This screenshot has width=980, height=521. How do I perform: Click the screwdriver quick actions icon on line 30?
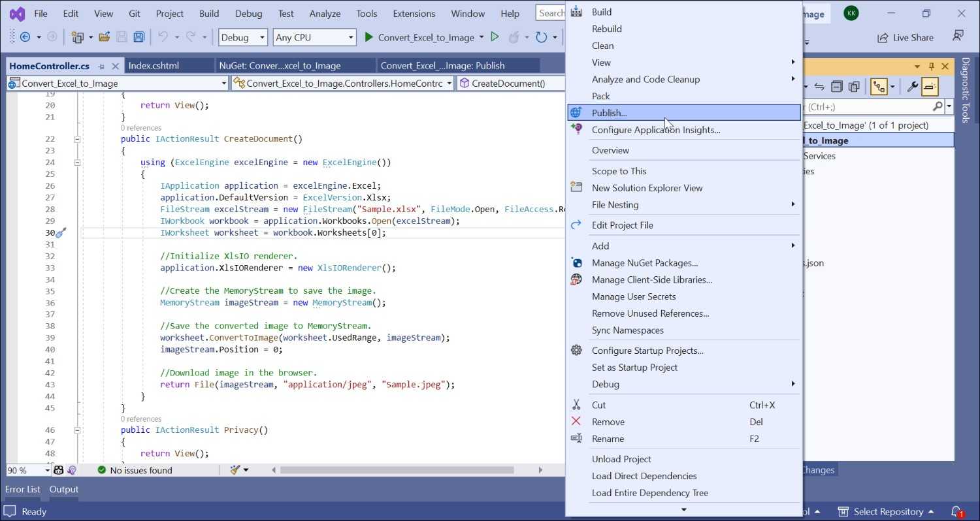[61, 232]
